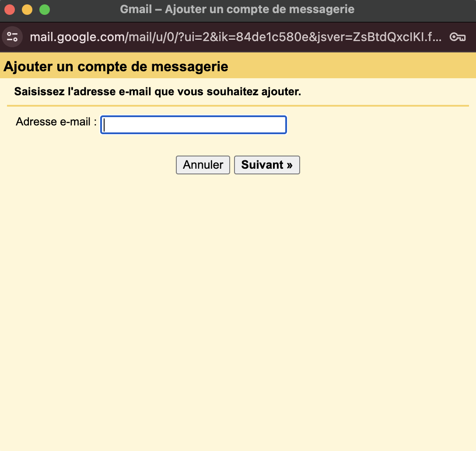Close the window with the red button
This screenshot has width=476, height=451.
click(10, 10)
